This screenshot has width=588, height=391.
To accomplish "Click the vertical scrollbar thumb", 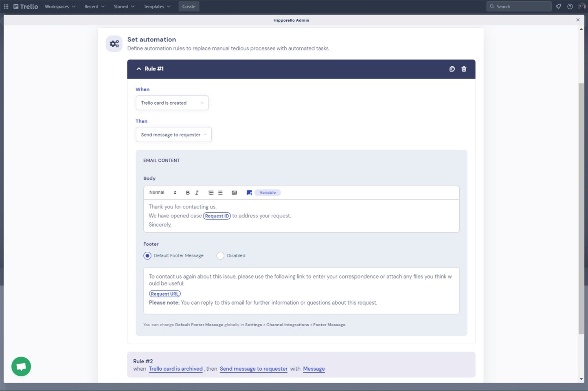I will [581, 209].
